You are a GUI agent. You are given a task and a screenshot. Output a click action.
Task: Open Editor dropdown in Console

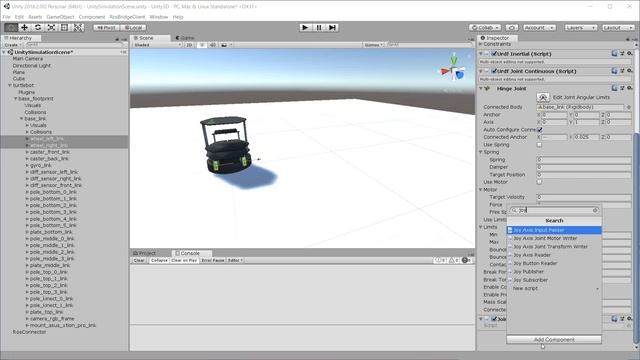tap(235, 260)
